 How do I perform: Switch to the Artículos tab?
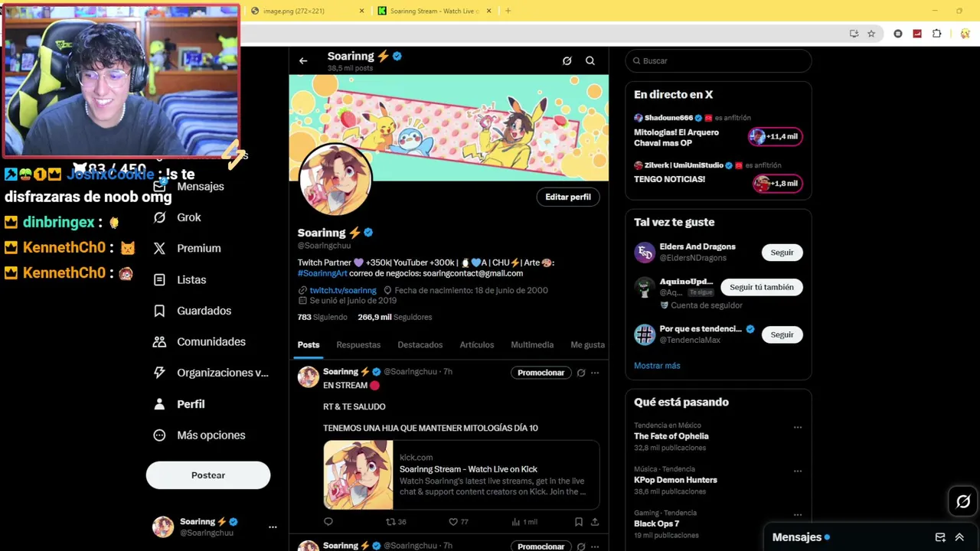[477, 344]
